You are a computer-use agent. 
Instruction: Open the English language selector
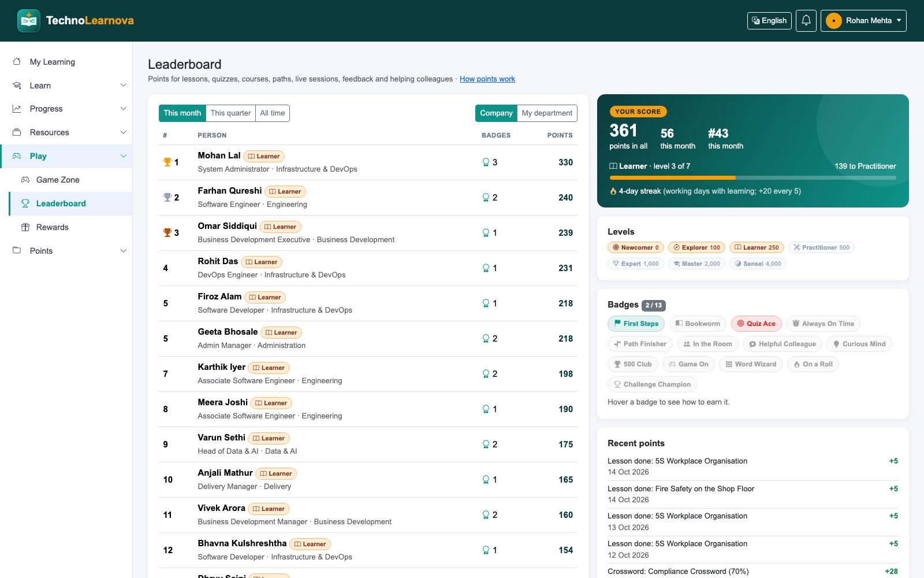[x=769, y=21]
